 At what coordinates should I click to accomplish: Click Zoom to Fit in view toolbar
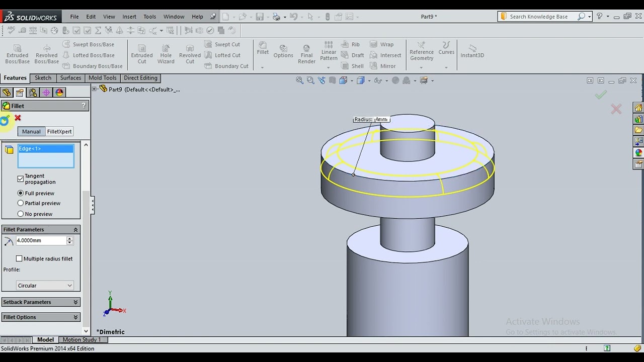[x=300, y=80]
